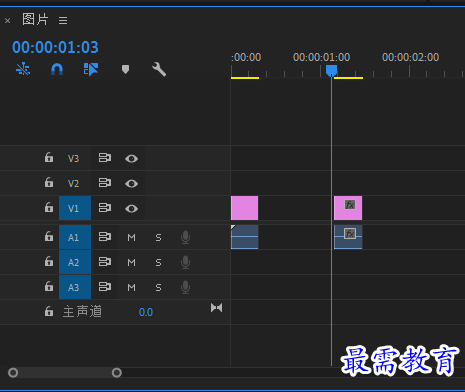Click ruler at 00:00:01:00 label
Image resolution: width=465 pixels, height=392 pixels.
(x=321, y=57)
